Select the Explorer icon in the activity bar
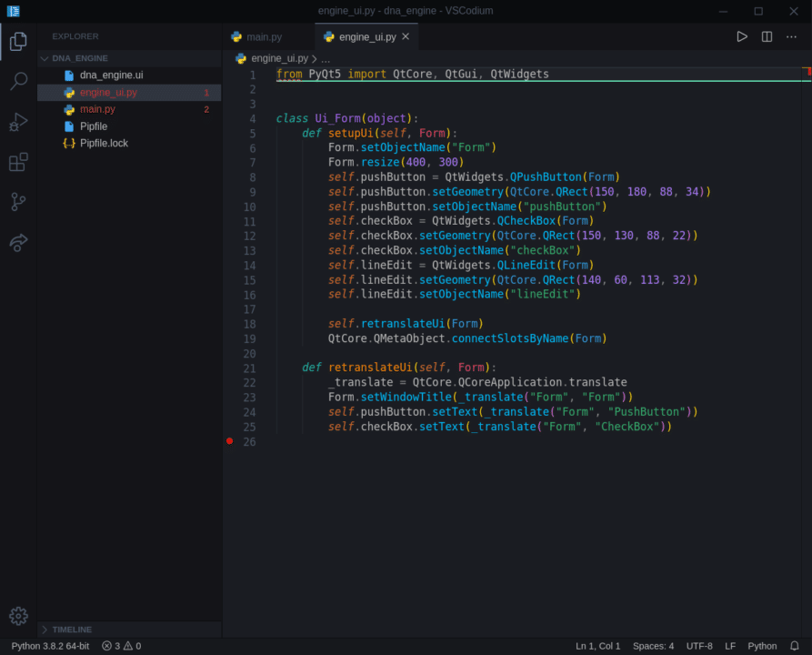This screenshot has height=655, width=812. tap(18, 42)
